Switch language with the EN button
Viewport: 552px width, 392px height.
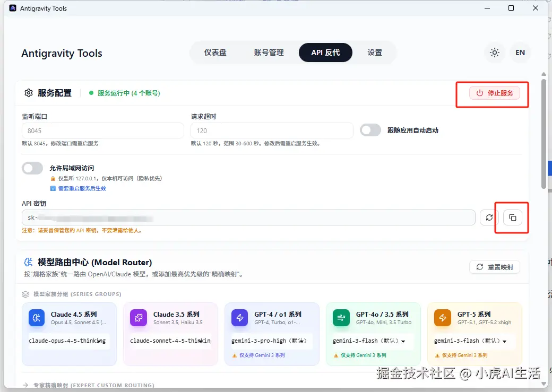(520, 53)
